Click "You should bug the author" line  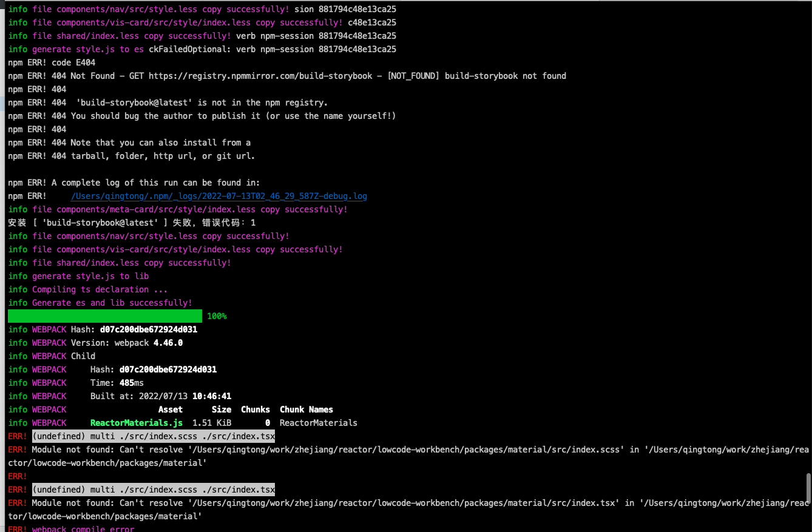[202, 116]
